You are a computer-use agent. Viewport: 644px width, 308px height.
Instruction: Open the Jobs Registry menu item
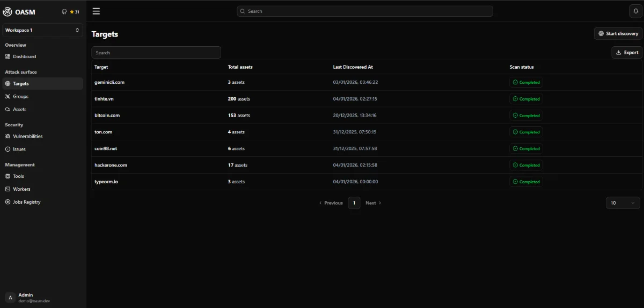click(x=42, y=202)
